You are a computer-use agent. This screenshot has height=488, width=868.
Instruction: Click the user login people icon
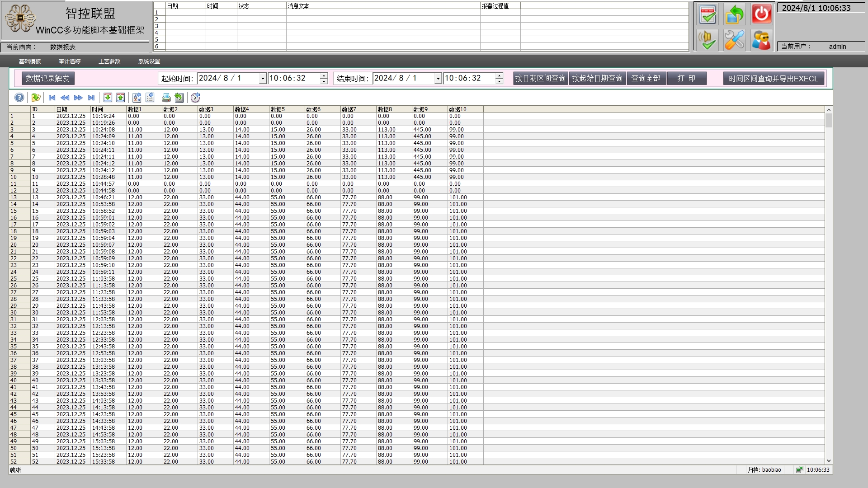[x=761, y=40]
